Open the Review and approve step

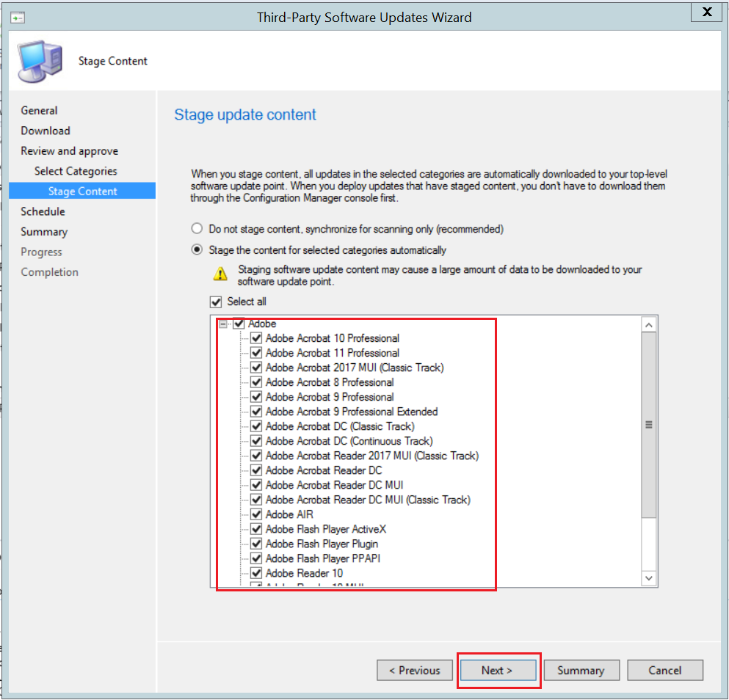click(x=69, y=151)
